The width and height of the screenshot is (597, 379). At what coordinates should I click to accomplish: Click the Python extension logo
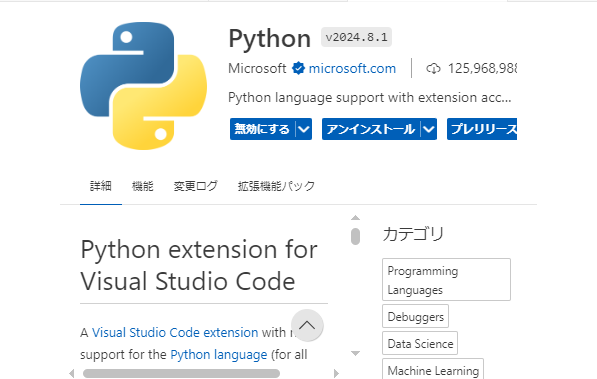144,86
